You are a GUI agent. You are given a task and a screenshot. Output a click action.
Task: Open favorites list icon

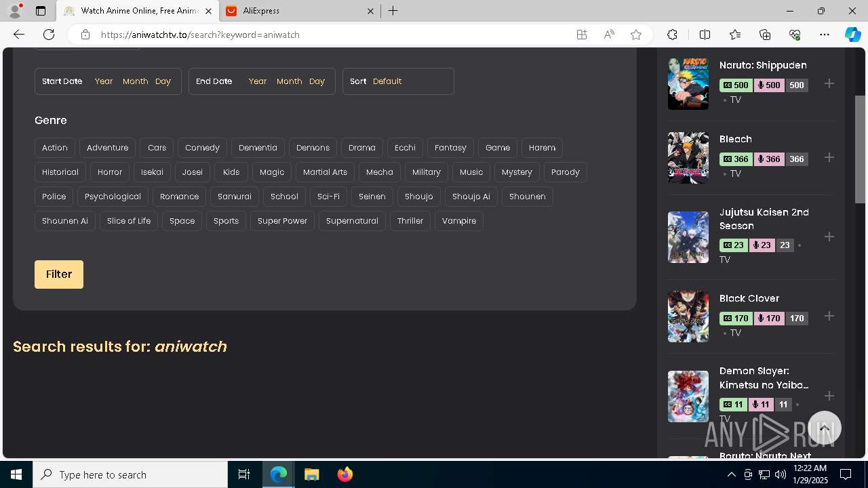[x=735, y=35]
